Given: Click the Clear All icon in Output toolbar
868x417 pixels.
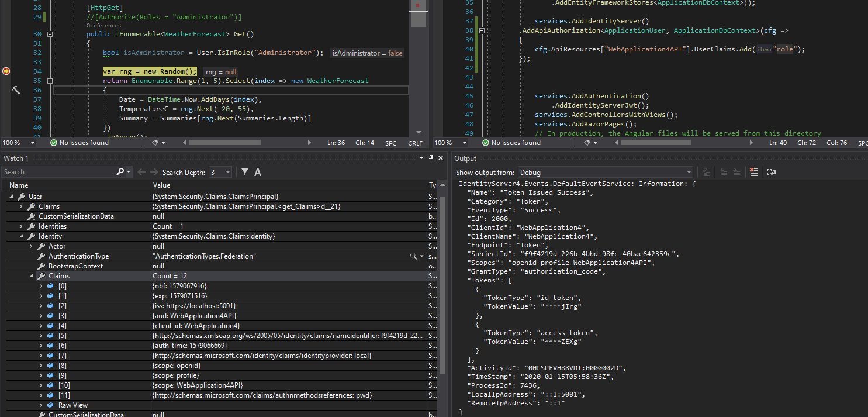Looking at the screenshot, I should [754, 172].
